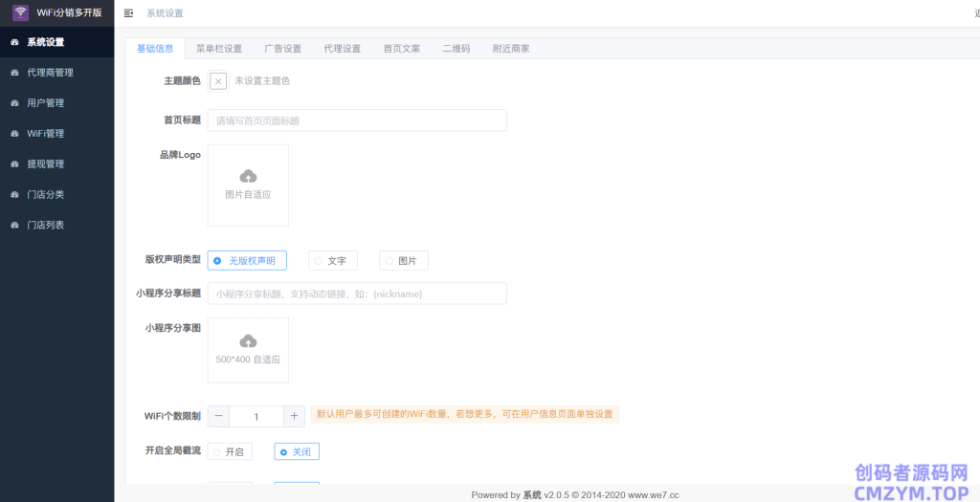980x502 pixels.
Task: Collapse sidebar using the hamburger menu icon
Action: point(129,13)
